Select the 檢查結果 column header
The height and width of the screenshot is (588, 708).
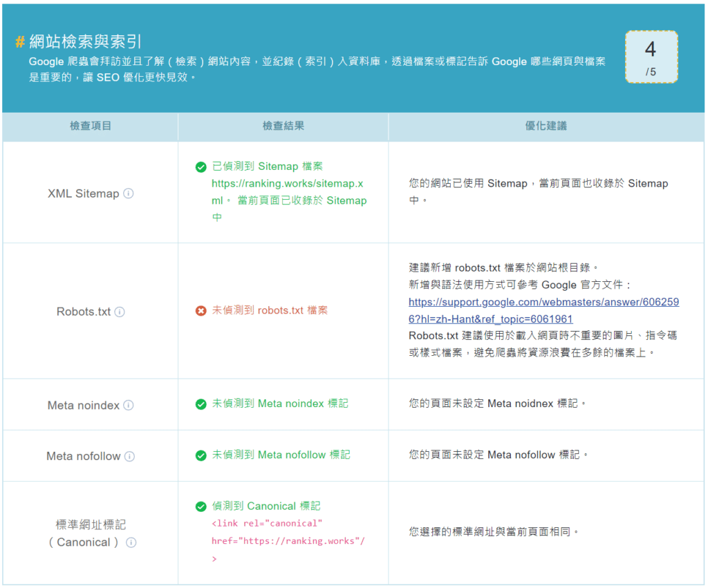tap(283, 126)
